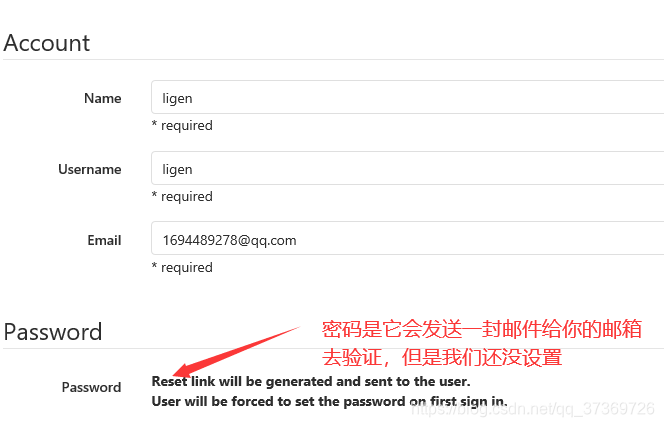Click the Username field label
Viewport: 664px width, 427px height.
pyautogui.click(x=90, y=169)
